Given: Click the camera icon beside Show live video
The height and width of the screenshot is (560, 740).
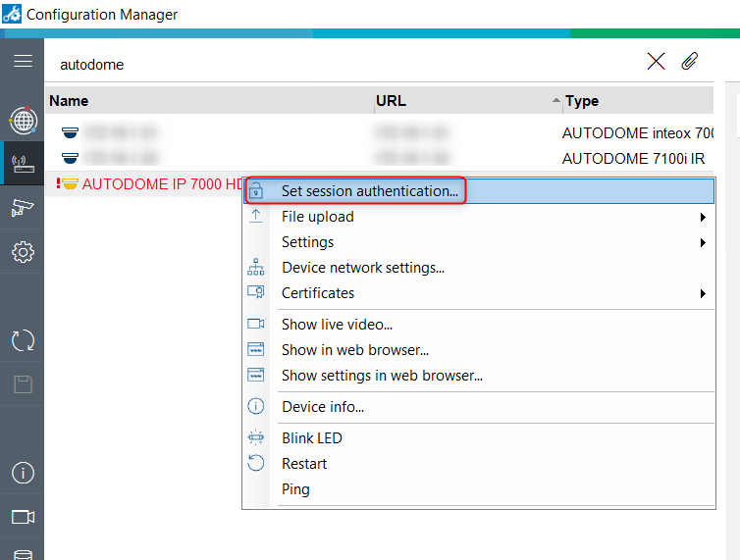Looking at the screenshot, I should [x=256, y=324].
